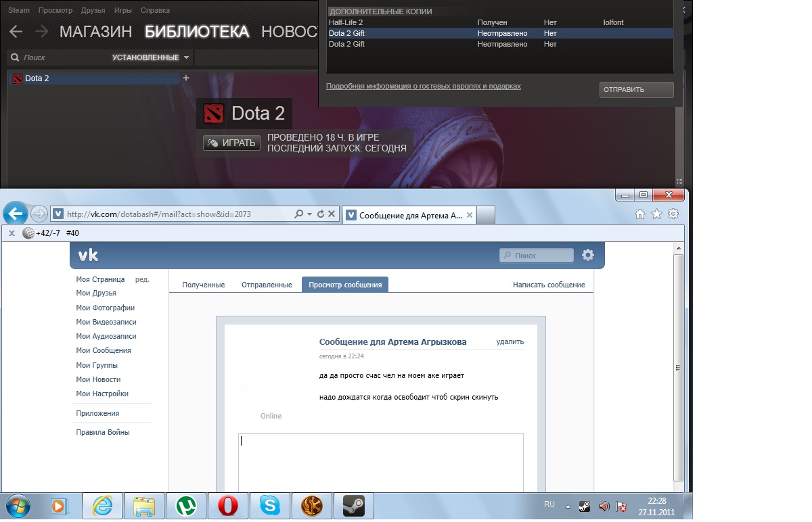Close the IE toolbar with the small x

pyautogui.click(x=12, y=233)
